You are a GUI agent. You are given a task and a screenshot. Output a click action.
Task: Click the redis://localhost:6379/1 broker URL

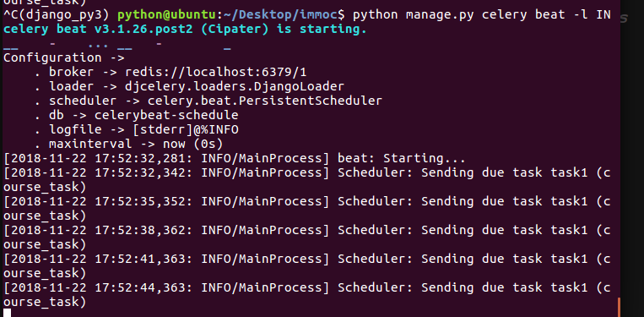pos(216,73)
